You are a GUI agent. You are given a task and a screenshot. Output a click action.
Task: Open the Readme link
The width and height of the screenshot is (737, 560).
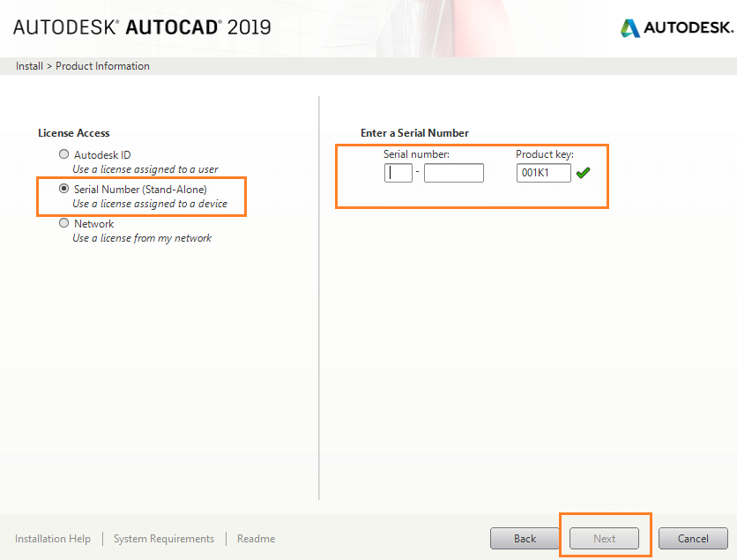pos(257,538)
